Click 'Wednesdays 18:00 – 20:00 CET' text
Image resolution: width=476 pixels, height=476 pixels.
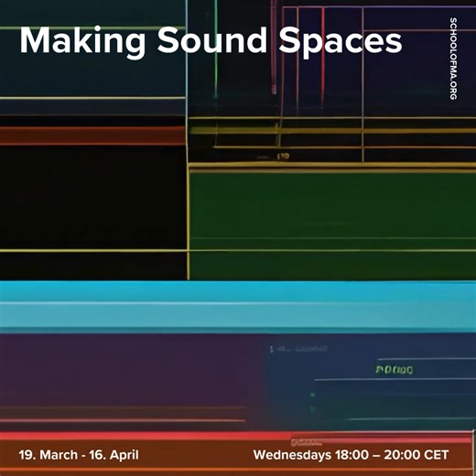(351, 455)
